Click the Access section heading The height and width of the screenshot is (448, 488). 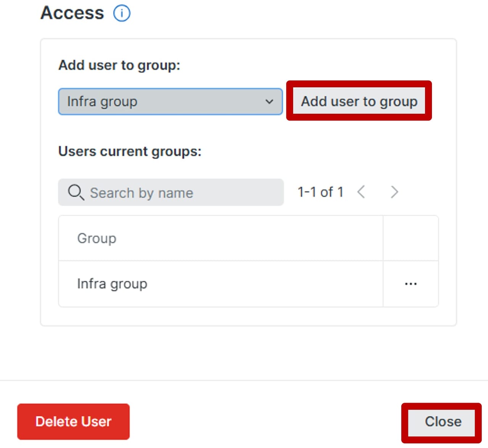pyautogui.click(x=72, y=13)
